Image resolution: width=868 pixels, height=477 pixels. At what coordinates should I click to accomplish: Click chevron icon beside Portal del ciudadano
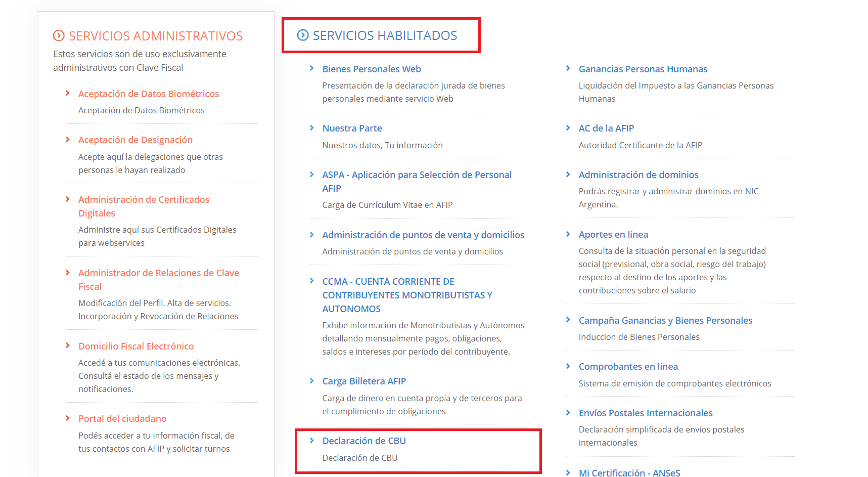pos(68,418)
